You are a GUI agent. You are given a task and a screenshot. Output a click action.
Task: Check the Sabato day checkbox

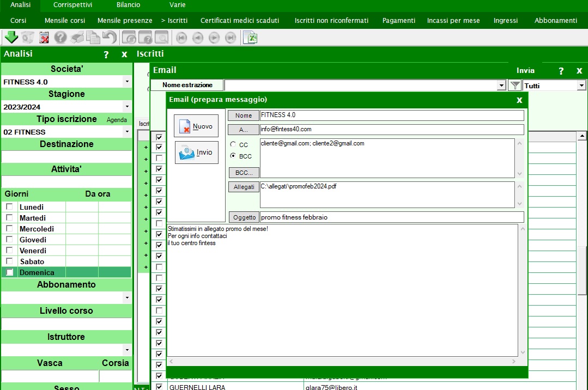pyautogui.click(x=9, y=261)
